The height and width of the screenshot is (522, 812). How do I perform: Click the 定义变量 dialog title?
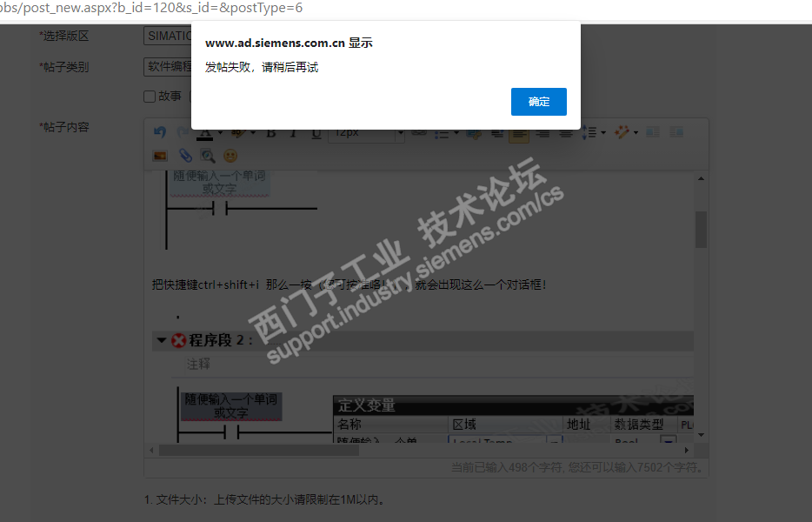pyautogui.click(x=367, y=405)
